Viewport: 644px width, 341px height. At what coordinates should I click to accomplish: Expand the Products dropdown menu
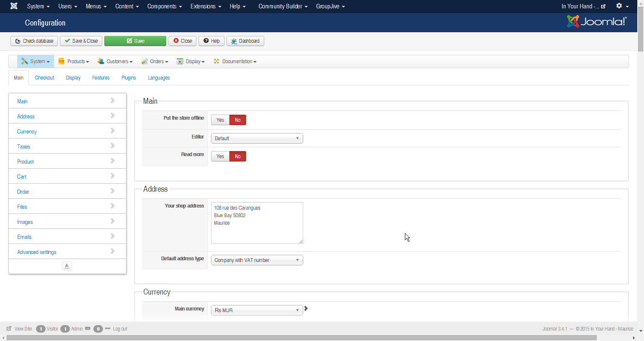coord(74,62)
